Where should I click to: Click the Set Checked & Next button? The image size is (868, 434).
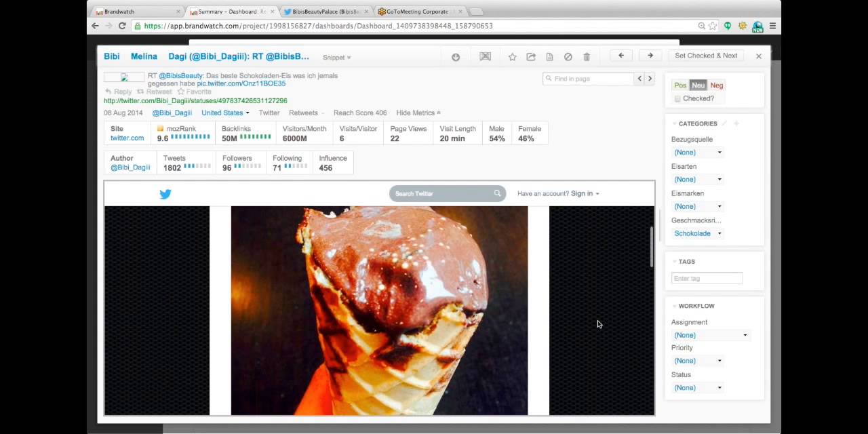click(x=706, y=56)
